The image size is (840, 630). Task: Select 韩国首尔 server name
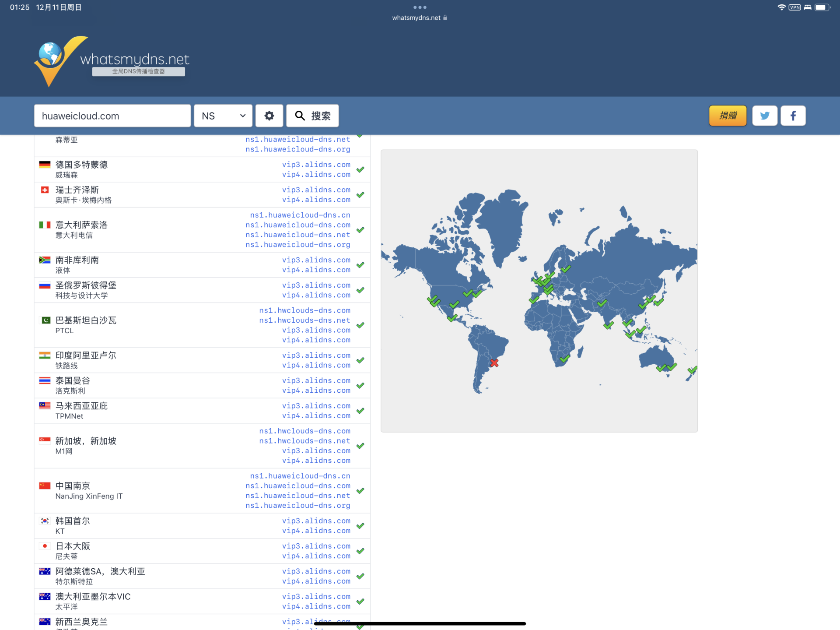click(x=73, y=521)
